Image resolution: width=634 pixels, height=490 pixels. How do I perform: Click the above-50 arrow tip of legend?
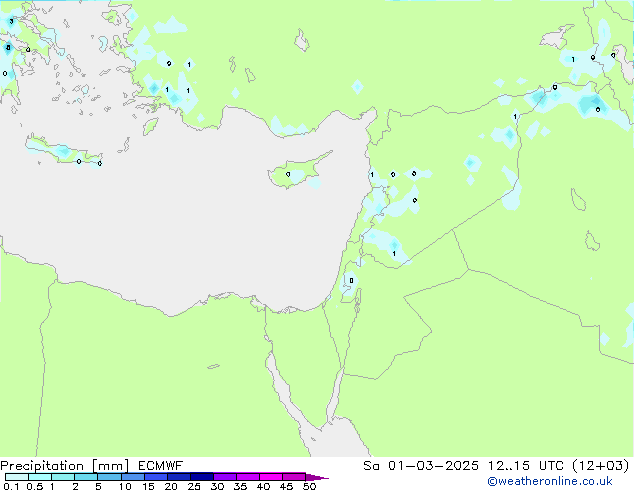coord(317,477)
